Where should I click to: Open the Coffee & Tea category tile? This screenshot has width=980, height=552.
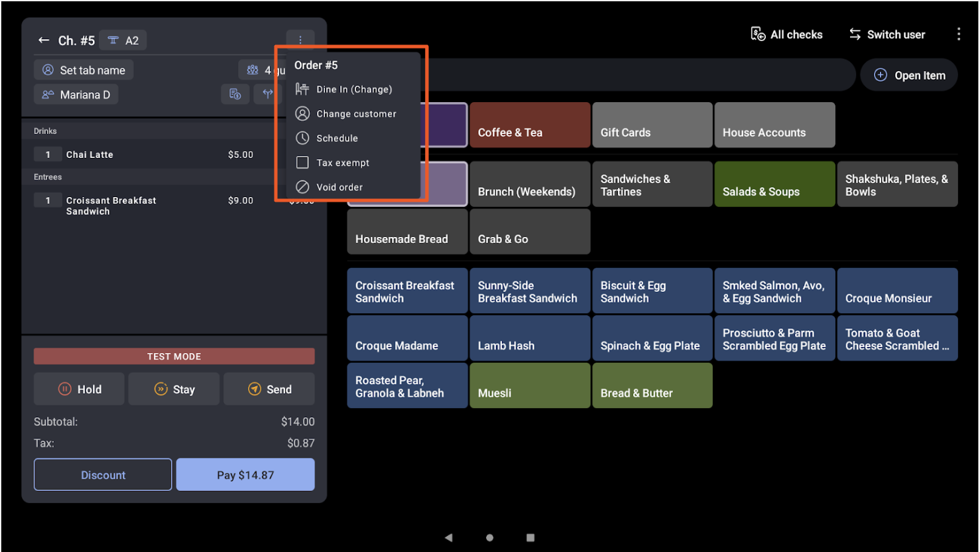(x=529, y=125)
